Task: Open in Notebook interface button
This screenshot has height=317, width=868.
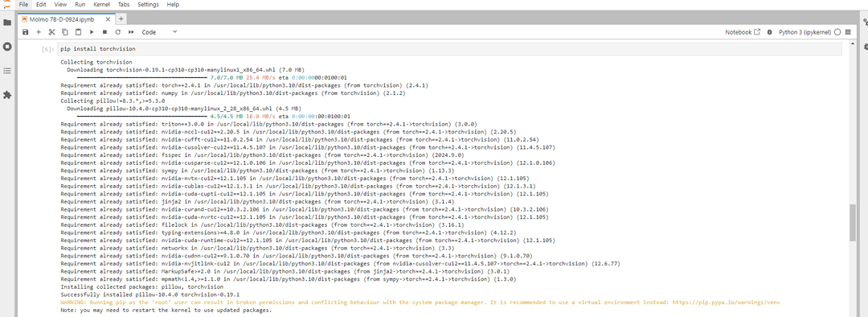Action: pos(743,32)
